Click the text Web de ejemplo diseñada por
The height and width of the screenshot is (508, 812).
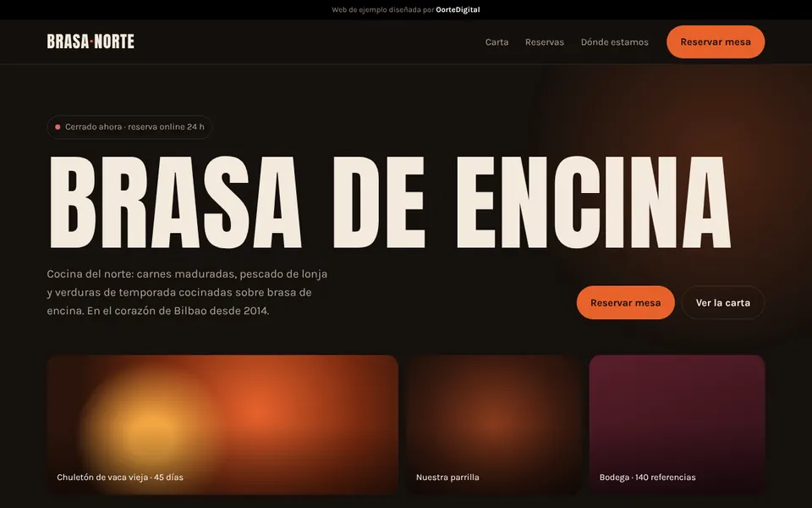(x=382, y=10)
